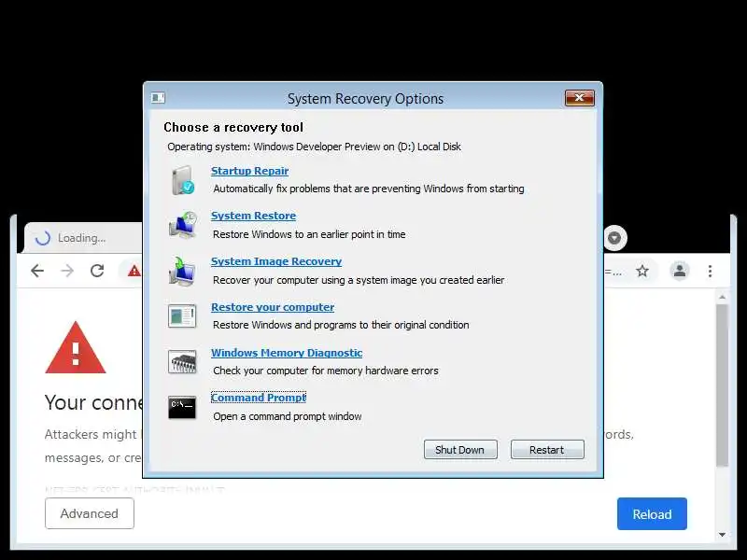Click the blue Reload button
This screenshot has width=747, height=560.
click(652, 514)
